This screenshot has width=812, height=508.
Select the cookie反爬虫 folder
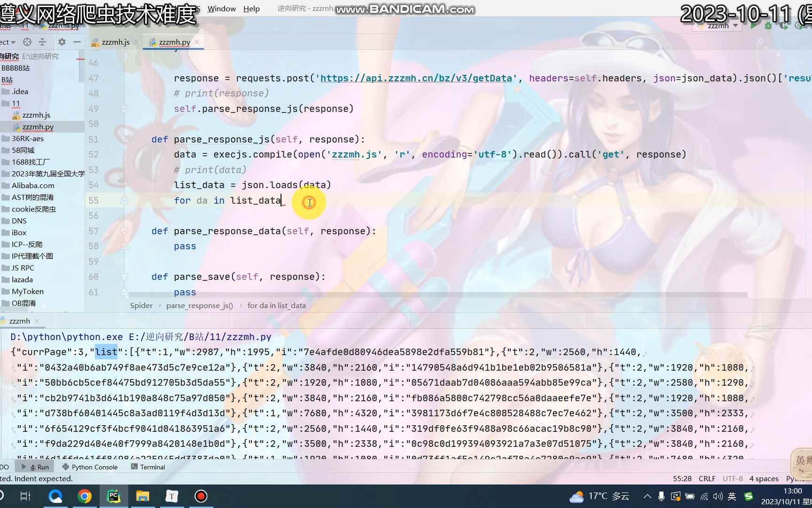33,209
